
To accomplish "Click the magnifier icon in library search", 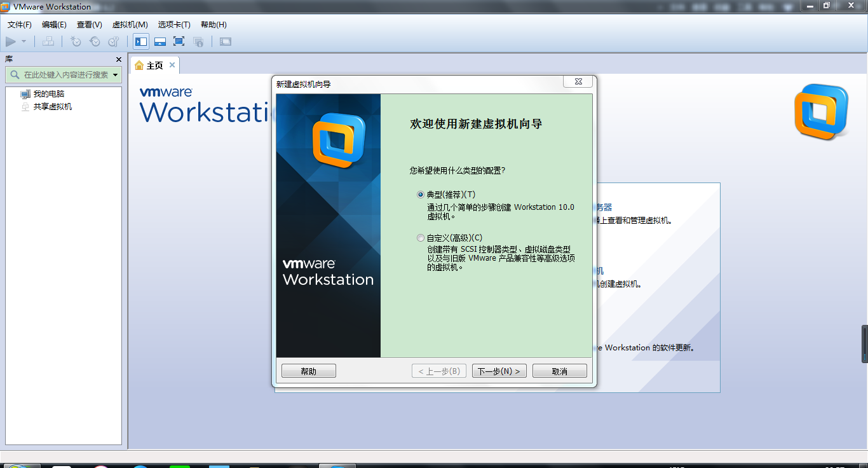I will (x=15, y=74).
